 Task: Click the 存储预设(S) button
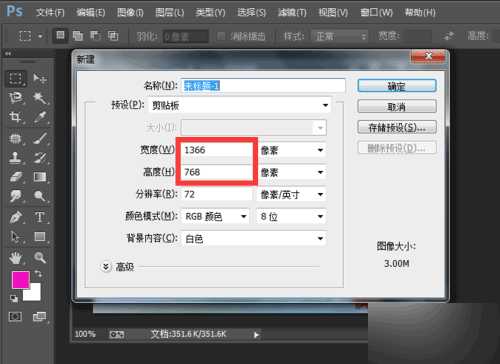(397, 127)
